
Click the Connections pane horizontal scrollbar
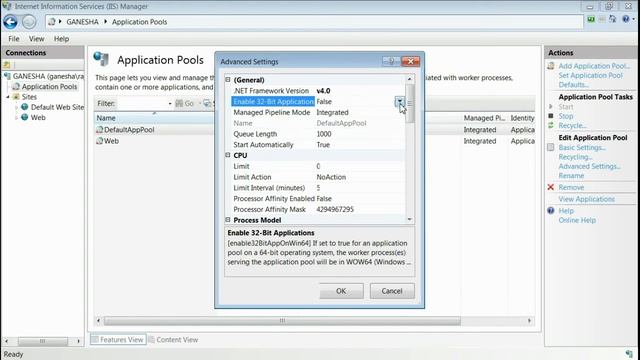(x=42, y=341)
